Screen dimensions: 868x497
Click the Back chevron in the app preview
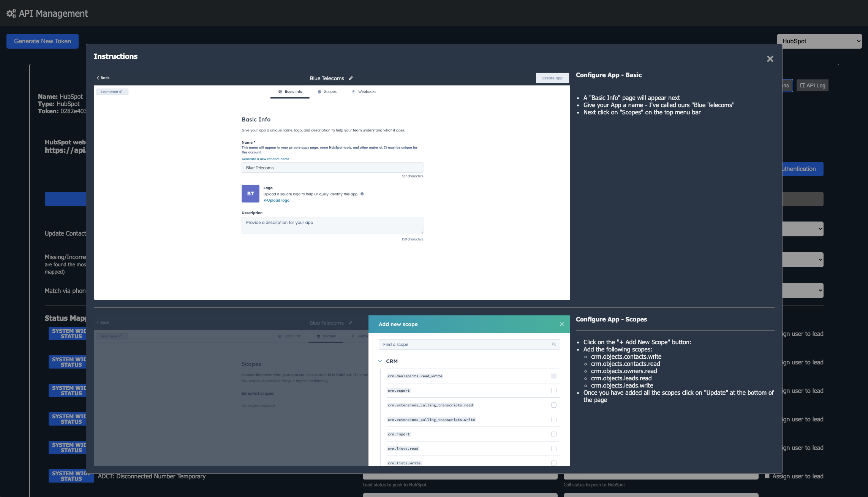[x=99, y=78]
